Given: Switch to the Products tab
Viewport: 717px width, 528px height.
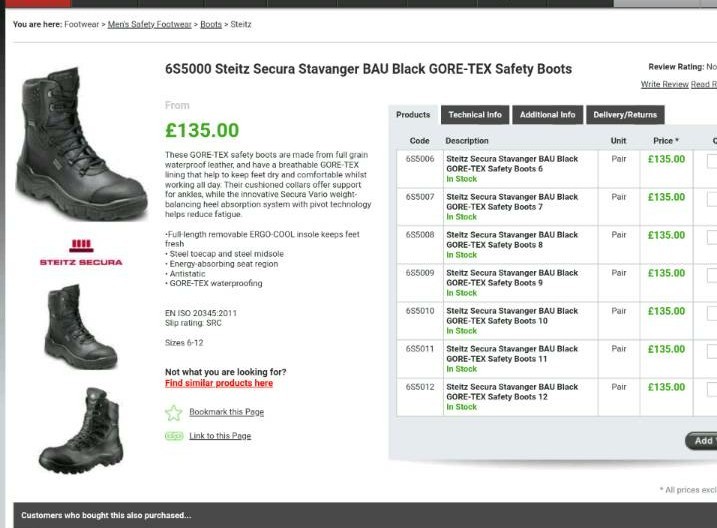Looking at the screenshot, I should coord(413,115).
